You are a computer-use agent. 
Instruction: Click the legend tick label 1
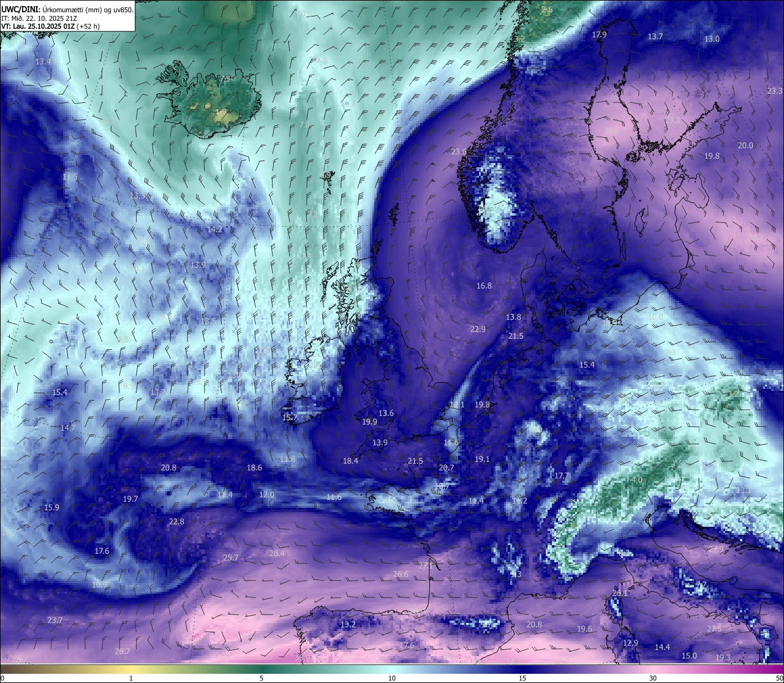(131, 678)
